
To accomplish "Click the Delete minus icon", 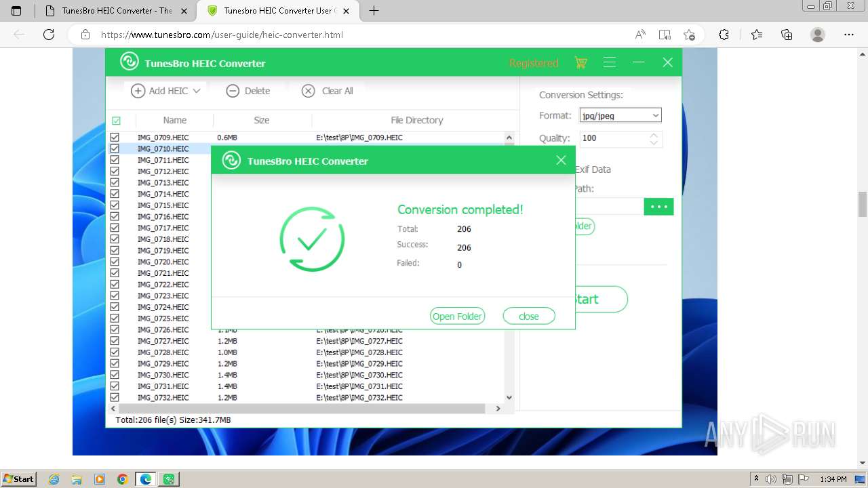I will pos(233,91).
